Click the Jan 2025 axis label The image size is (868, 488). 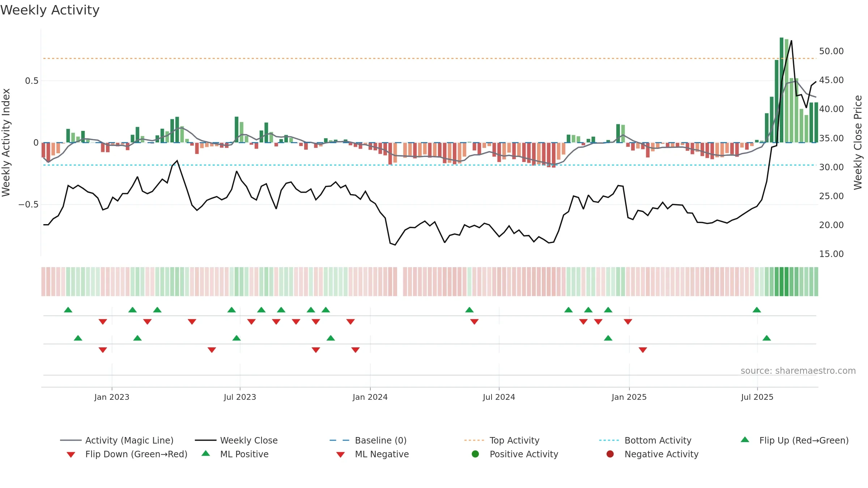629,397
